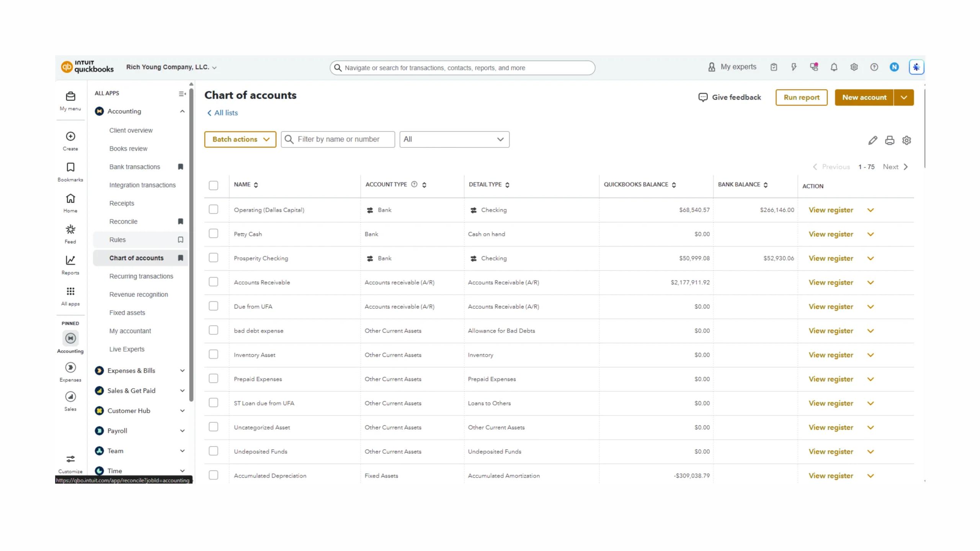This screenshot has width=980, height=551.
Task: Click the print icon above table
Action: [x=889, y=140]
